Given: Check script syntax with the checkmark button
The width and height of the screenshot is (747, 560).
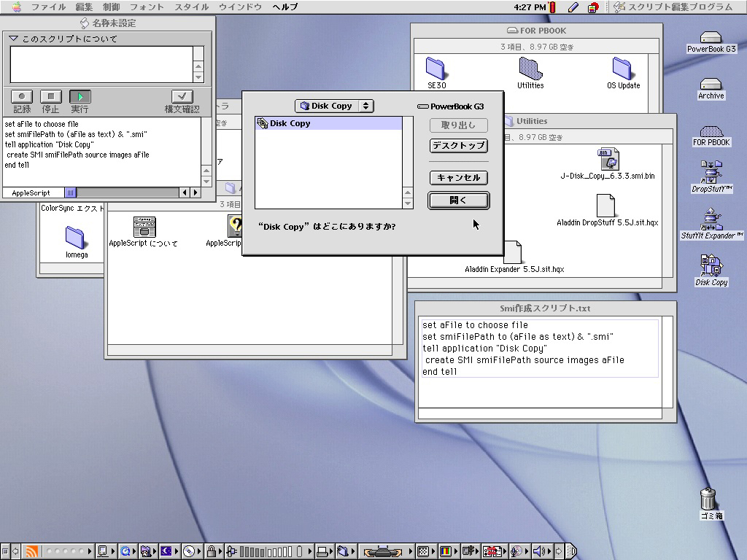Looking at the screenshot, I should click(182, 97).
